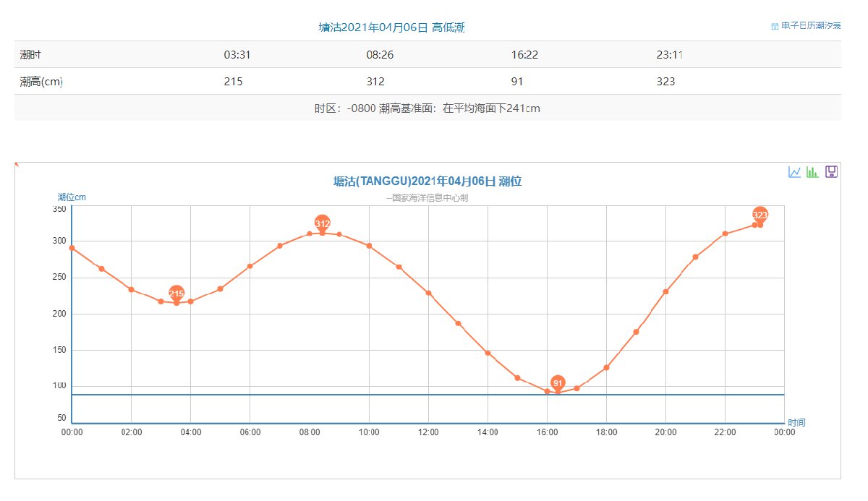868x501 pixels.
Task: Click tide height cell 323 in table
Action: coord(665,82)
